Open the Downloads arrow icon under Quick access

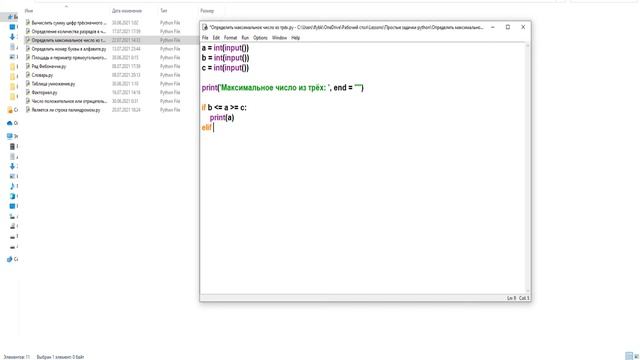[12, 37]
